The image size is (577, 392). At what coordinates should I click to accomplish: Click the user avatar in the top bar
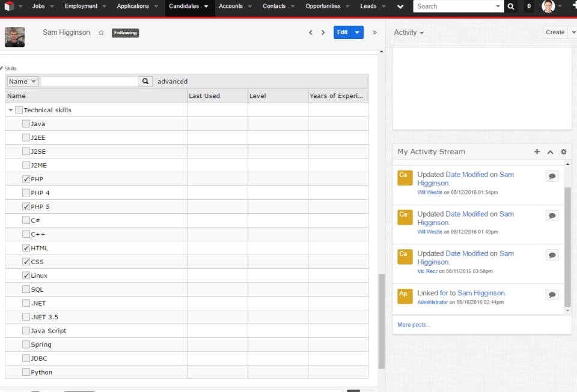[548, 6]
